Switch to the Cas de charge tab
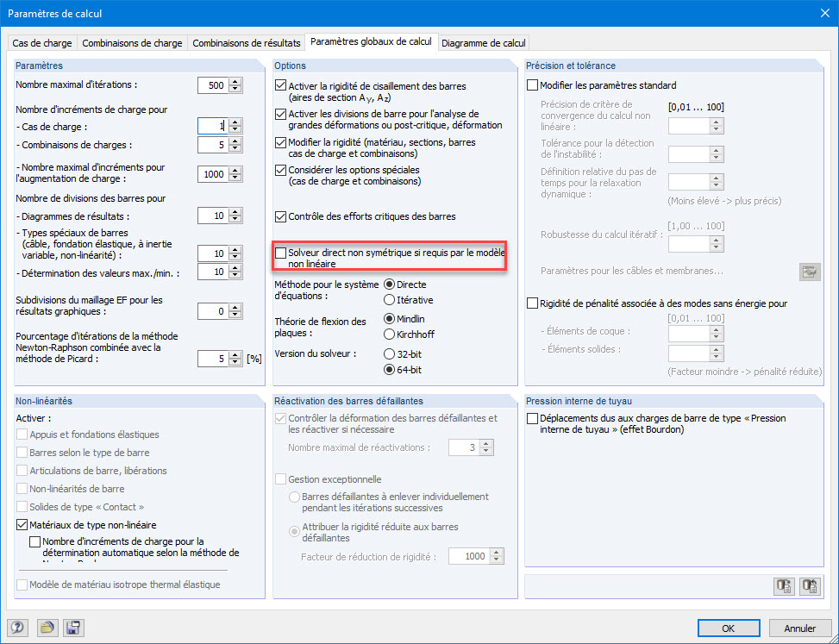Image resolution: width=839 pixels, height=644 pixels. [x=42, y=43]
